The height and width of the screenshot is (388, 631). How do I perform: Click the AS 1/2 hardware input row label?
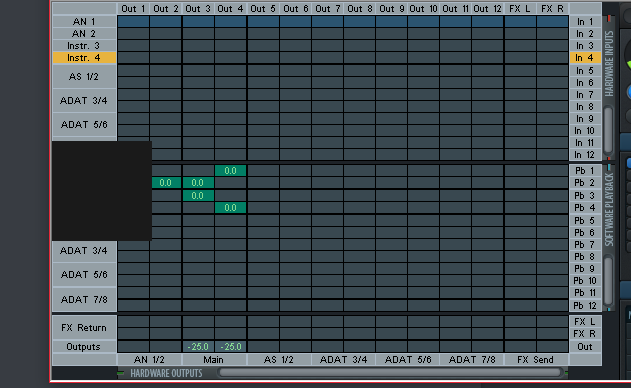tap(84, 76)
